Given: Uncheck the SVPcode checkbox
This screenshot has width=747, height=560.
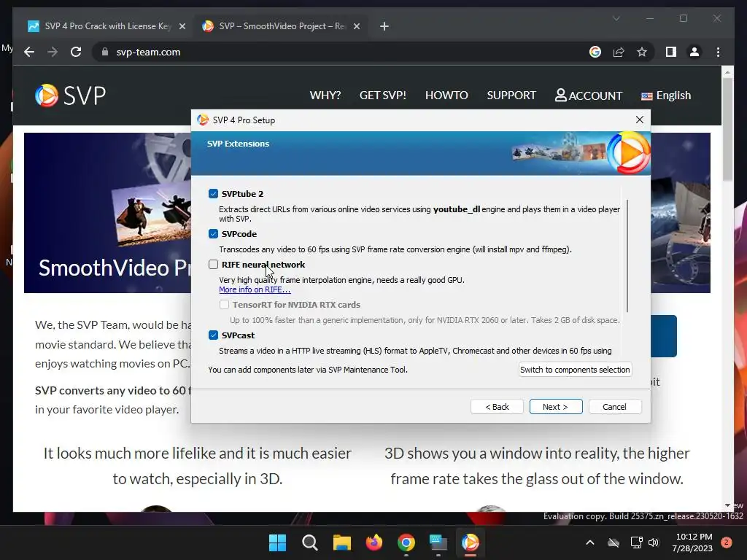Looking at the screenshot, I should coord(213,234).
